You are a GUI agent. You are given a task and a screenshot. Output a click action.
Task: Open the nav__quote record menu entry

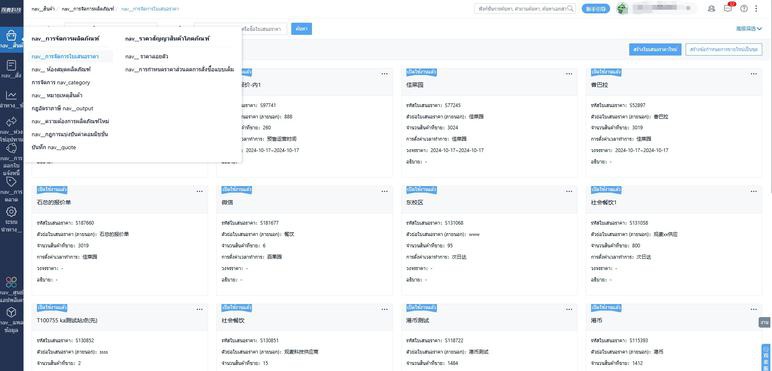tap(54, 147)
